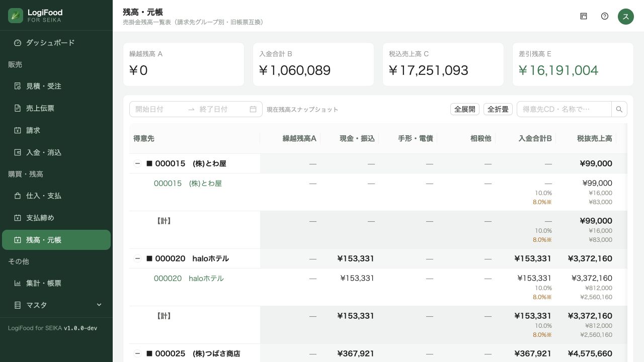The height and width of the screenshot is (362, 644).
Task: Open the 入金・消込 menu item
Action: pyautogui.click(x=56, y=152)
